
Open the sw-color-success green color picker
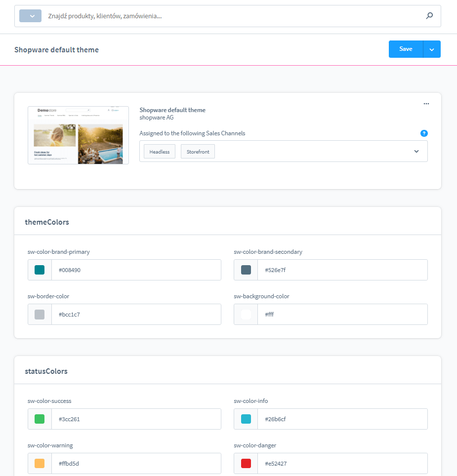pyautogui.click(x=40, y=419)
